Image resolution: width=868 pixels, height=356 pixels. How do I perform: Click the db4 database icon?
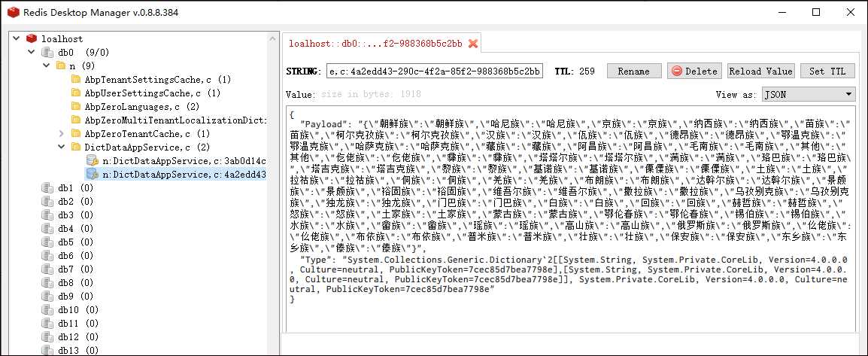(47, 229)
